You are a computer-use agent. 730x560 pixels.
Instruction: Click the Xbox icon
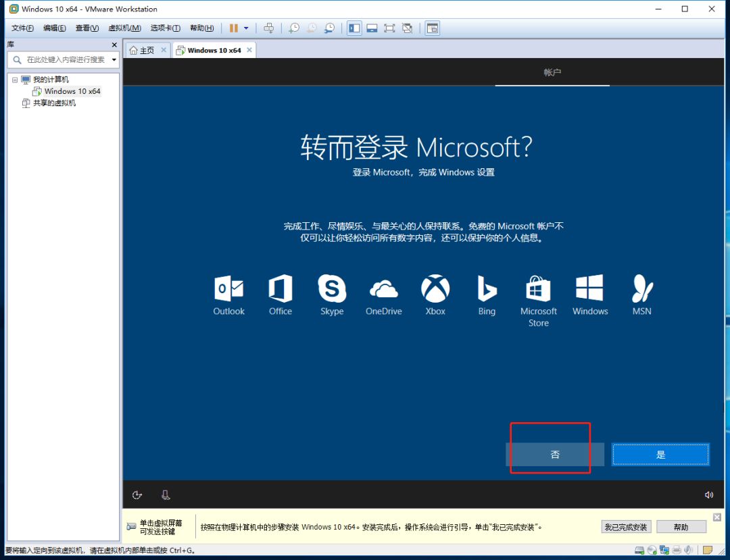(435, 288)
